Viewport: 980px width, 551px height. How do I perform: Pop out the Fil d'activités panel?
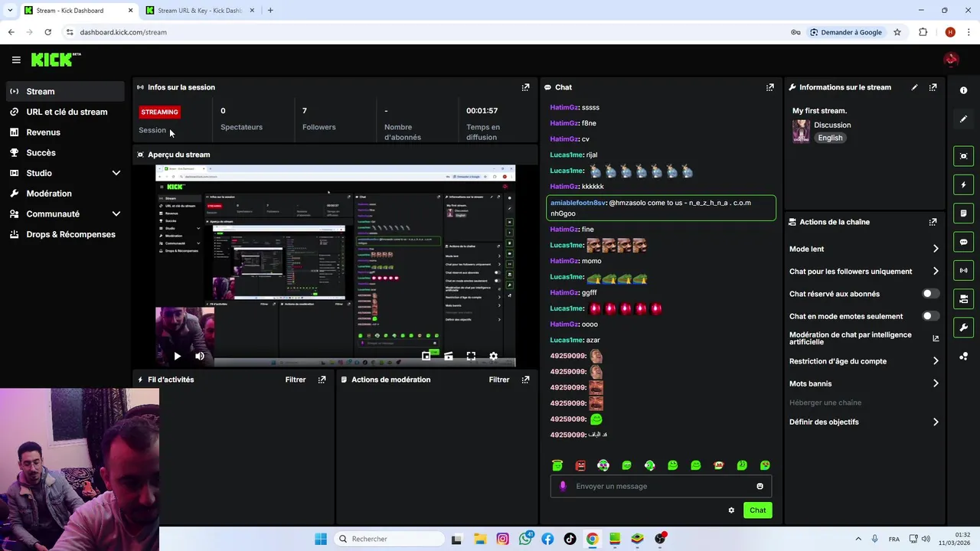(x=322, y=380)
